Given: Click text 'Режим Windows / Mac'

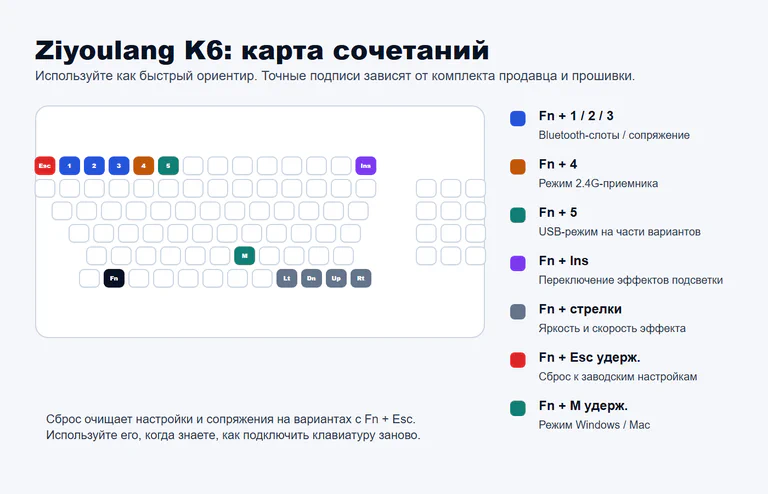Looking at the screenshot, I should click(595, 425).
